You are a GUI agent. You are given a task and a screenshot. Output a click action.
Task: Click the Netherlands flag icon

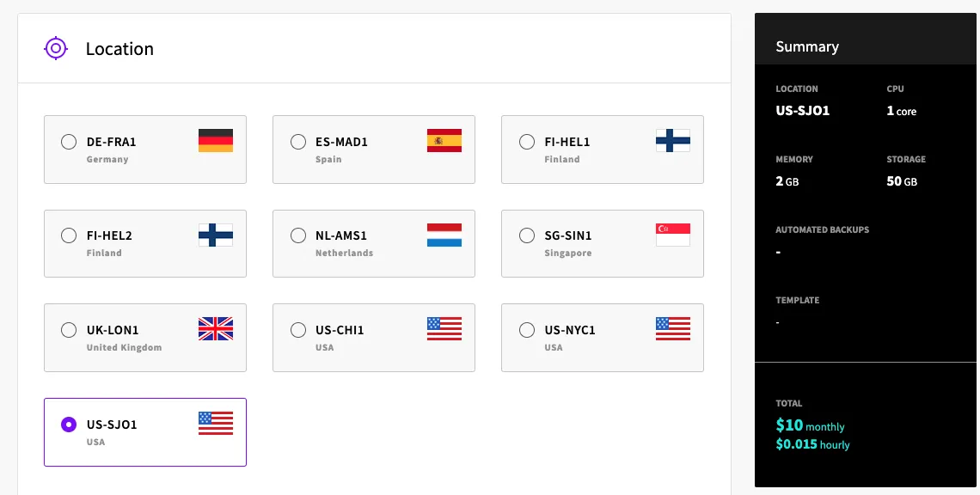[x=444, y=235]
